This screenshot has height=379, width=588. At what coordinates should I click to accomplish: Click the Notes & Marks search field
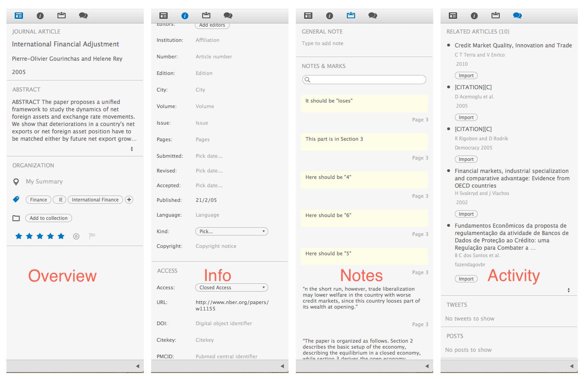364,80
